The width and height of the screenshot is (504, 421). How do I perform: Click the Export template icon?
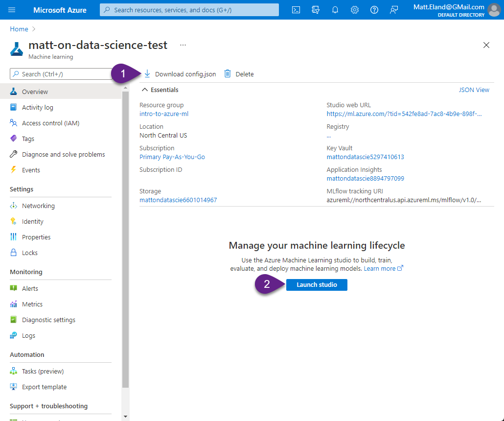coord(14,387)
